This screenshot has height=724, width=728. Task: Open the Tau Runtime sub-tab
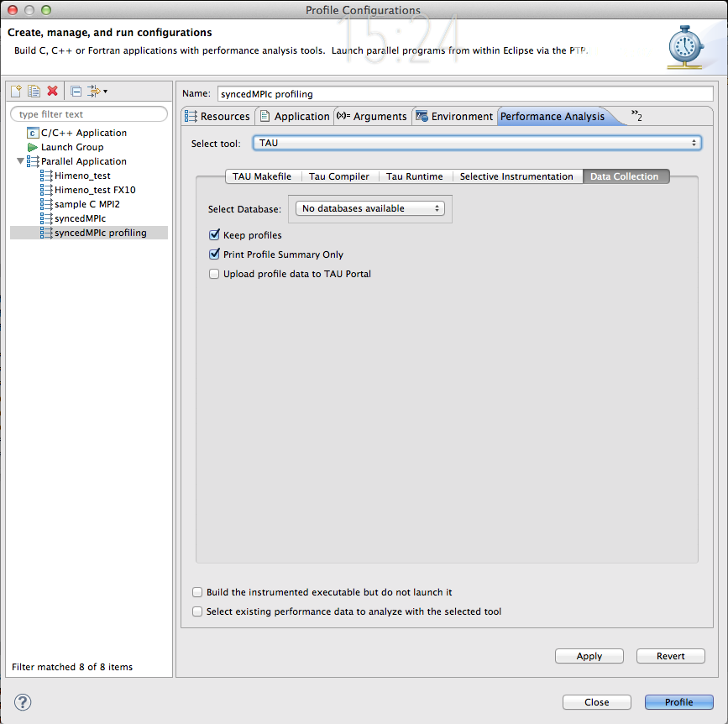click(x=415, y=176)
